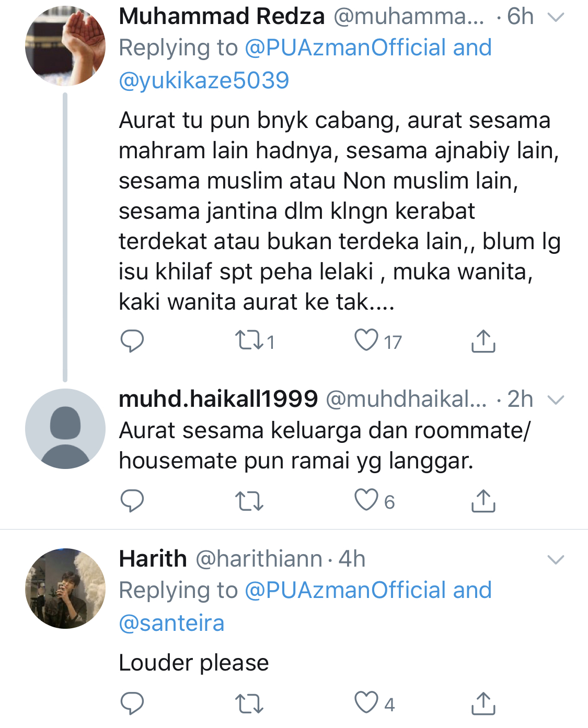Open the @santeira mention link

click(171, 623)
